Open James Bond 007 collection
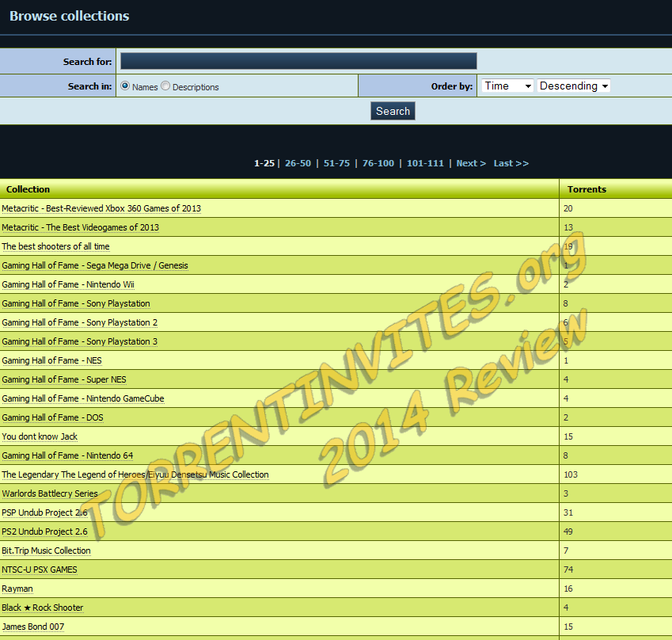The image size is (672, 640). tap(33, 627)
